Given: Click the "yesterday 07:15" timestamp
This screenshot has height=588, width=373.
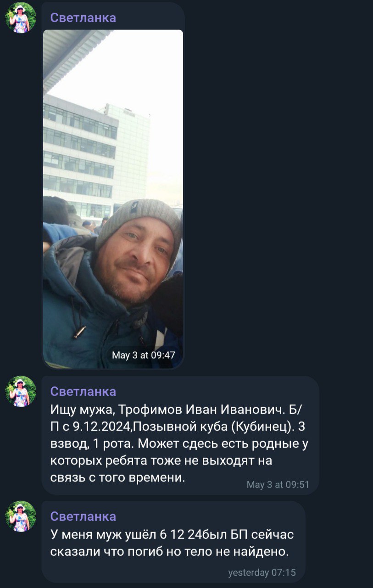Looking at the screenshot, I should click(x=262, y=573).
